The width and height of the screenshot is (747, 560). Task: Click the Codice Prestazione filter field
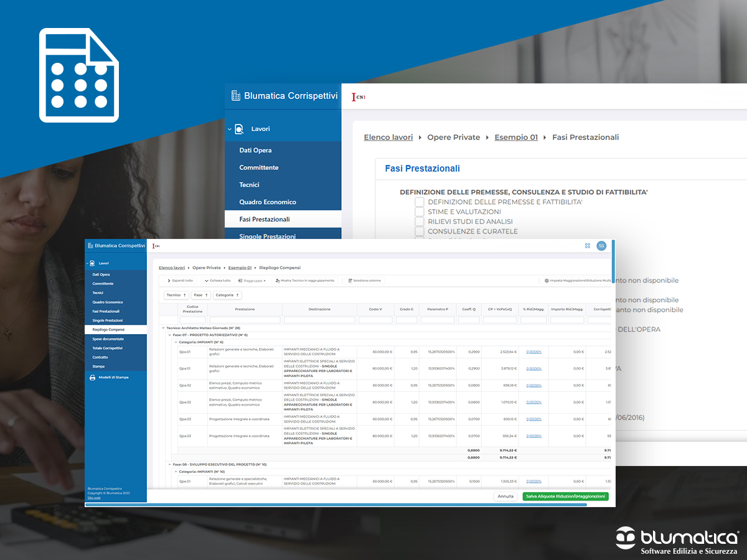(192, 320)
